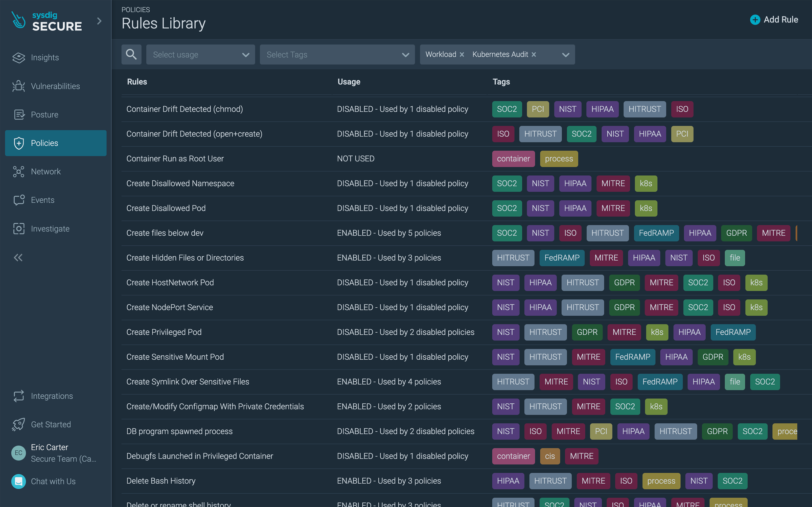
Task: Open the Investigate section icon
Action: click(19, 229)
